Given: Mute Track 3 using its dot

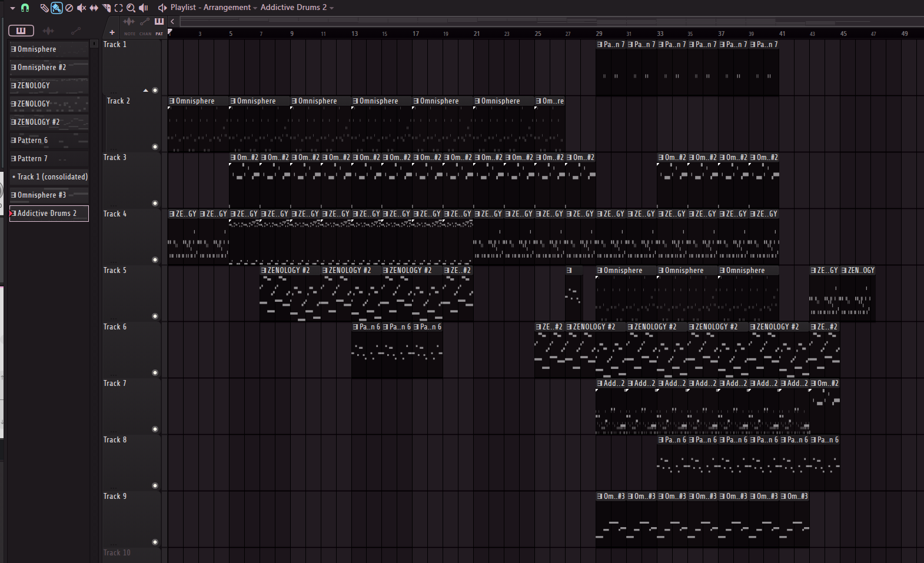Looking at the screenshot, I should 155,204.
